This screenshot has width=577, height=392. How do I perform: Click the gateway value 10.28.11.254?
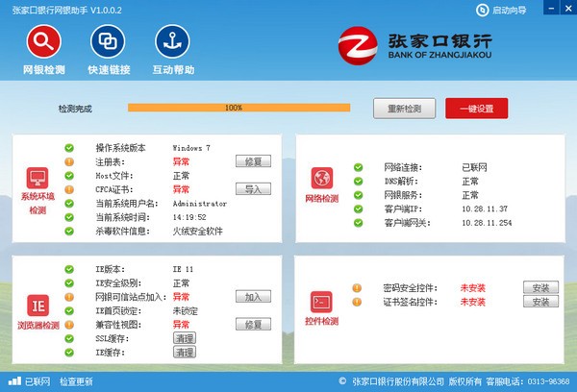(x=487, y=223)
